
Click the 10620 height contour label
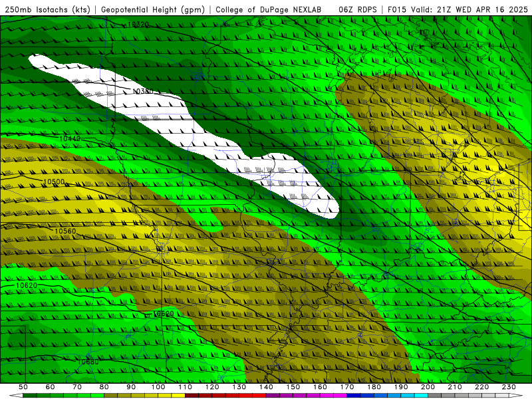pyautogui.click(x=27, y=285)
